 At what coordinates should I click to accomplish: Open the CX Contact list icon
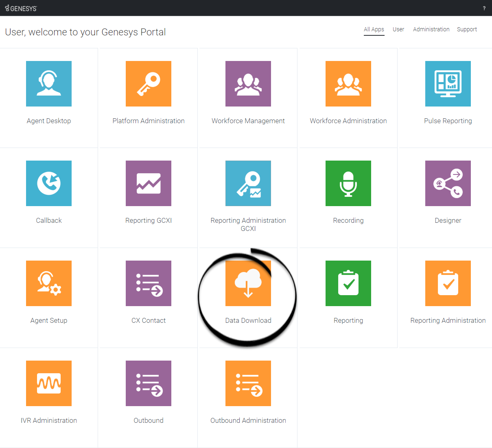pyautogui.click(x=149, y=283)
